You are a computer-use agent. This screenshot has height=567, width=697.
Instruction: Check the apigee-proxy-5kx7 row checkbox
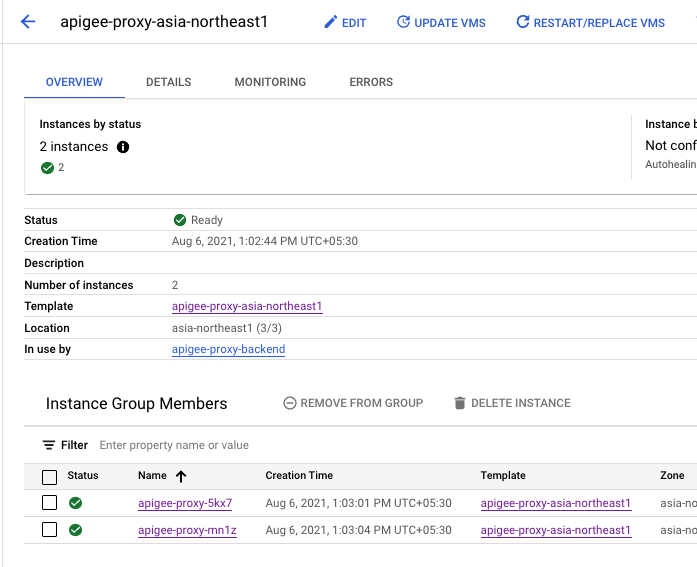(50, 503)
